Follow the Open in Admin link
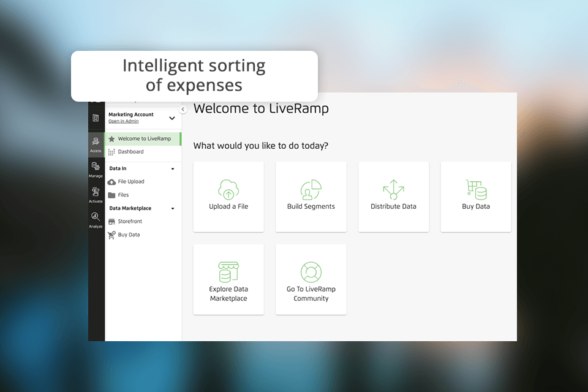 point(123,121)
